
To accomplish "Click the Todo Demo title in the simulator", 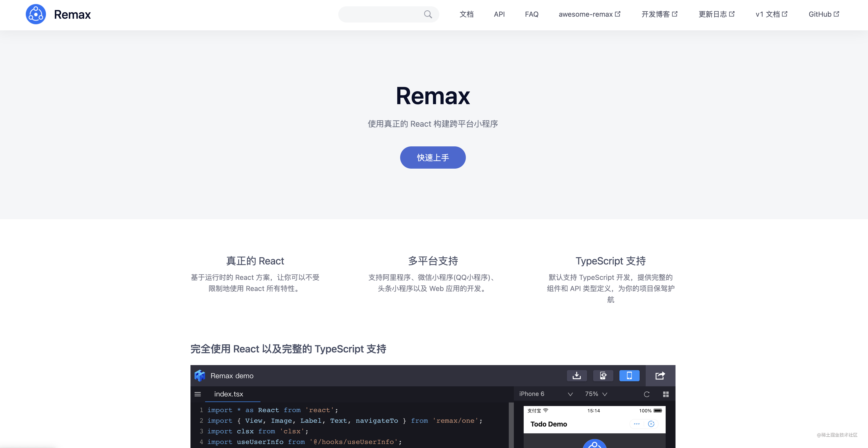I will click(x=549, y=424).
